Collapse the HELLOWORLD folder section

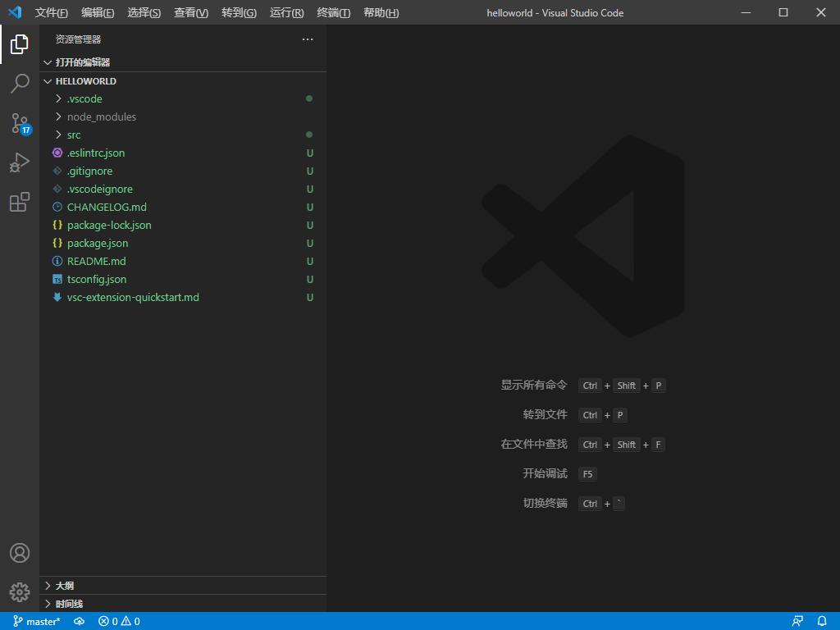pos(48,81)
